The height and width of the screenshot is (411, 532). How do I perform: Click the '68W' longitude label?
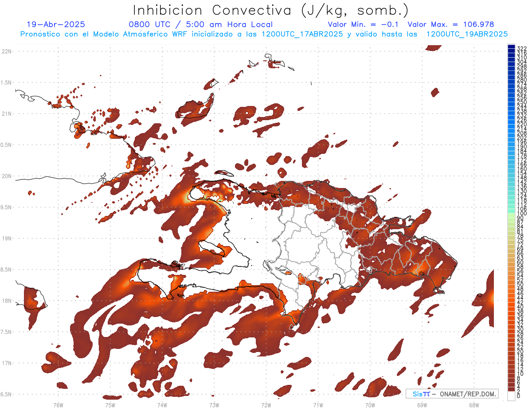(x=474, y=405)
